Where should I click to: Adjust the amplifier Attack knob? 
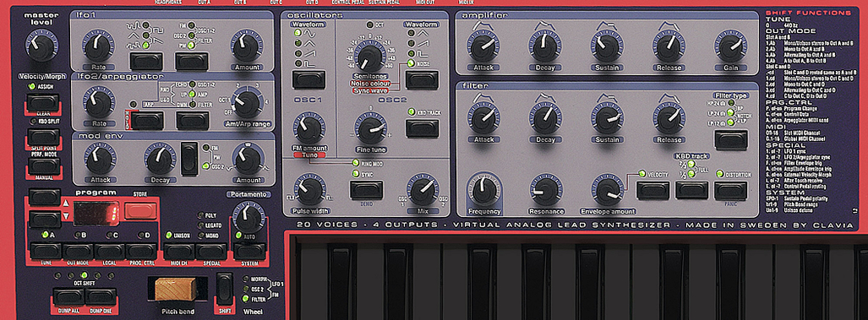click(483, 46)
